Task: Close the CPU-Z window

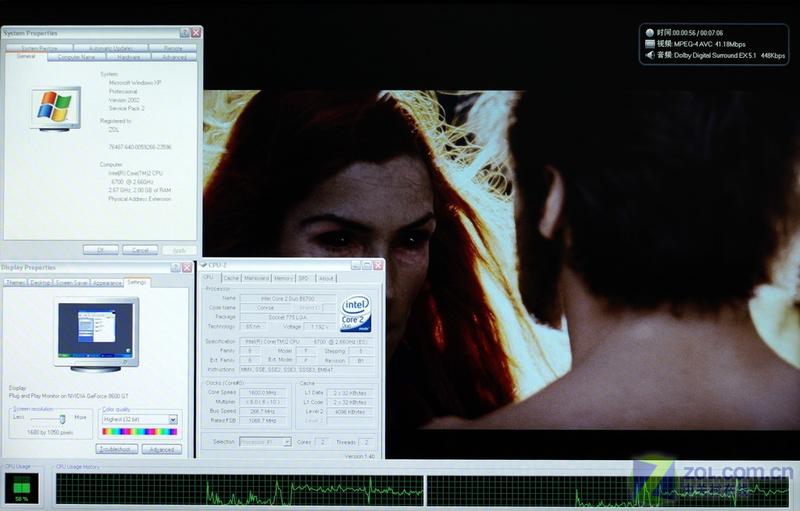Action: coord(378,265)
